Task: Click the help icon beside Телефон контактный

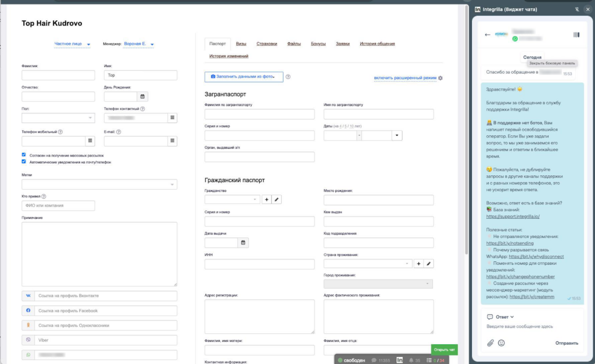Action: point(142,109)
